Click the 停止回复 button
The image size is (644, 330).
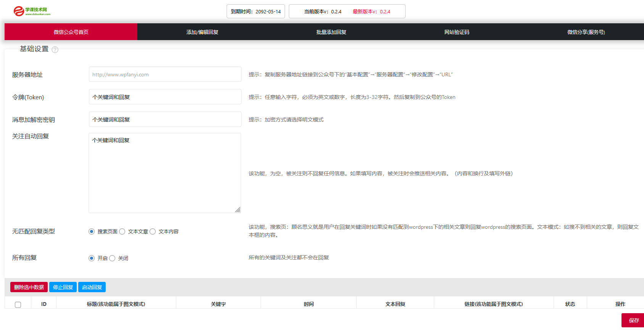(63, 287)
